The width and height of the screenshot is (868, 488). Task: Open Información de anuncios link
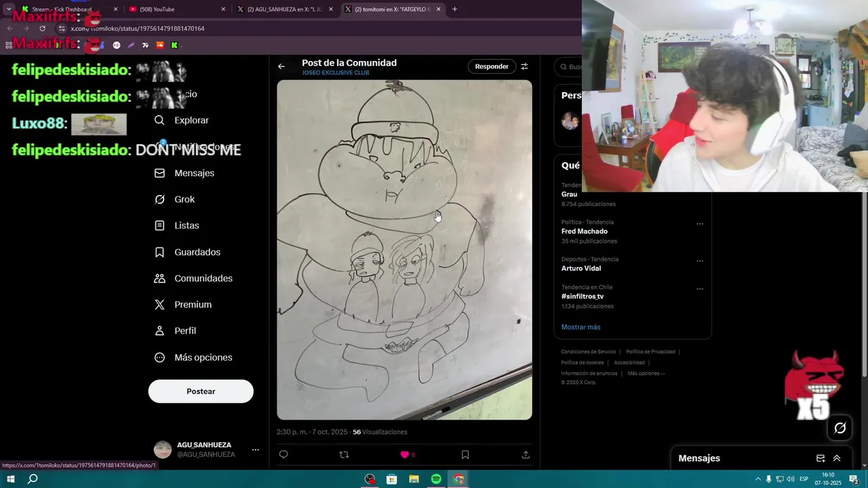pyautogui.click(x=589, y=373)
